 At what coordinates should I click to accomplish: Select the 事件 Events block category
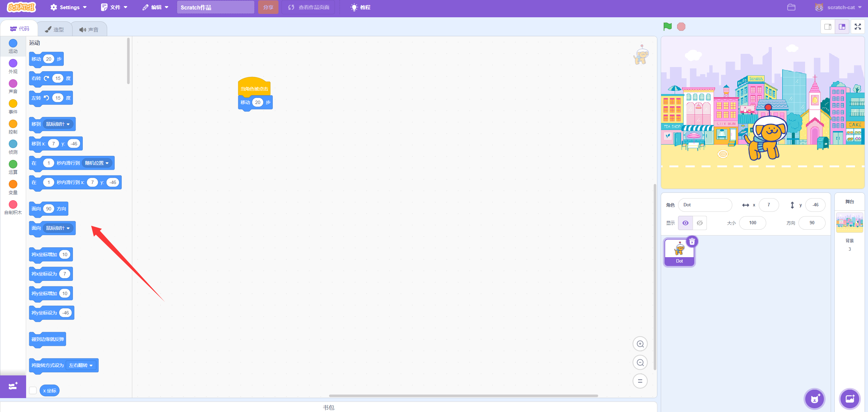coord(13,106)
